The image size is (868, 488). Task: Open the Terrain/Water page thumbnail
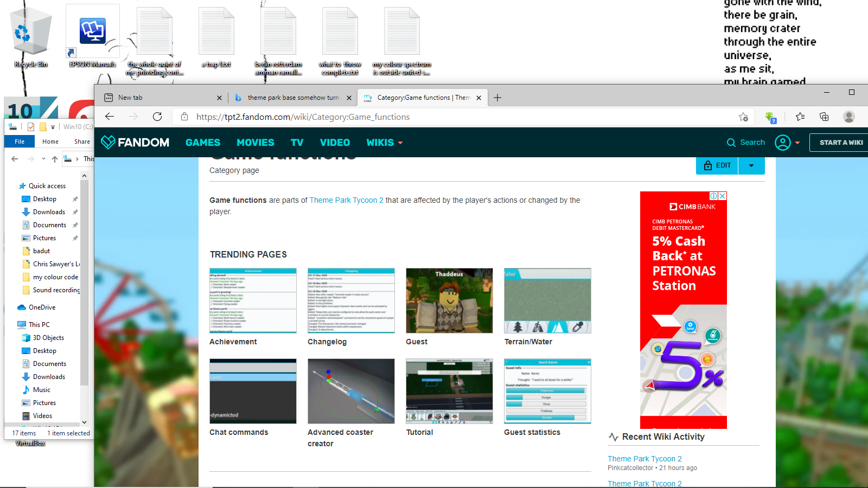pos(547,300)
